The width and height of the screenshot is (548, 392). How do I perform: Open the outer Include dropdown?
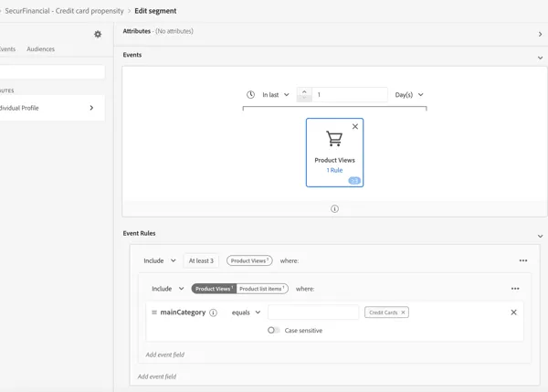(x=160, y=260)
